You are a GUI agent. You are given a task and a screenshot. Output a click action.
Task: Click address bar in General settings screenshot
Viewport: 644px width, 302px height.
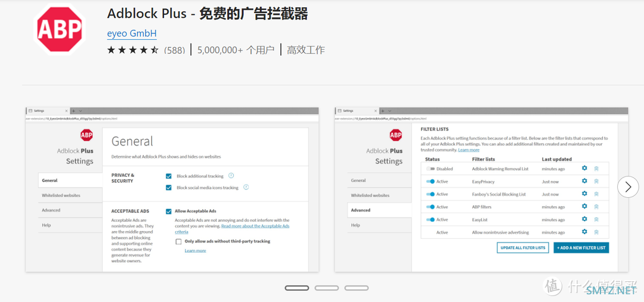(x=172, y=118)
